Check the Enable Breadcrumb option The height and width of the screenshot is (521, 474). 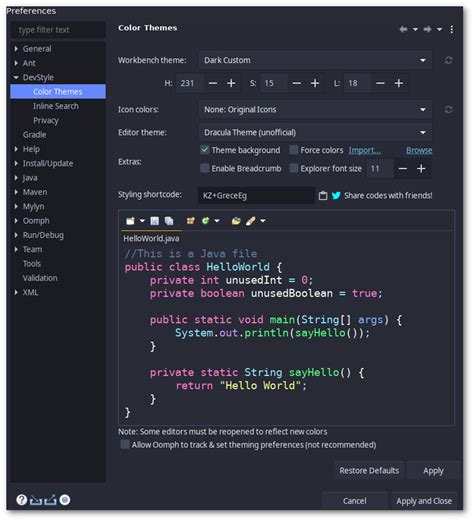click(204, 168)
